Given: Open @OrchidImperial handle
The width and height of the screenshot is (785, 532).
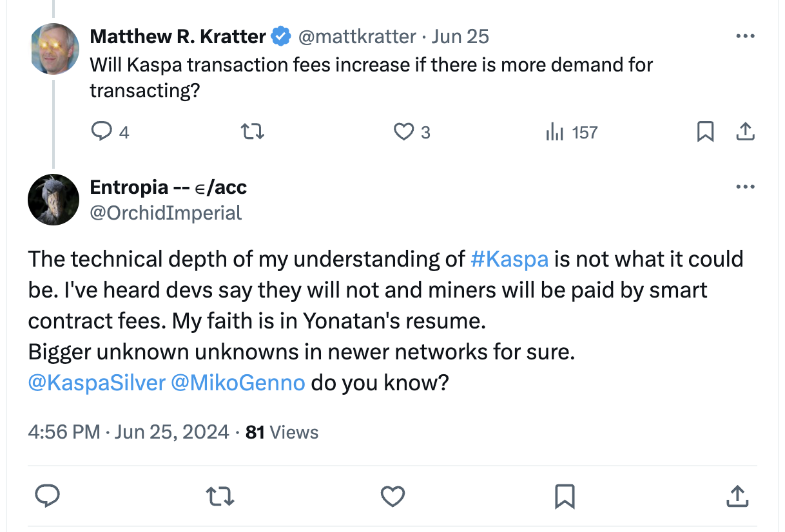Looking at the screenshot, I should coord(166,213).
